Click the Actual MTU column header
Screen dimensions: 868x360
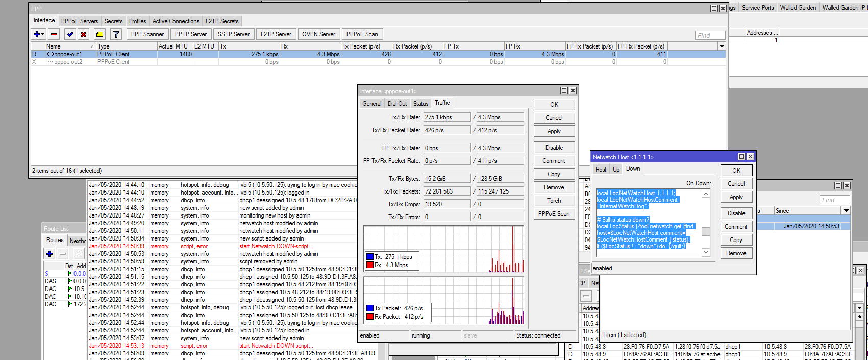pyautogui.click(x=175, y=46)
